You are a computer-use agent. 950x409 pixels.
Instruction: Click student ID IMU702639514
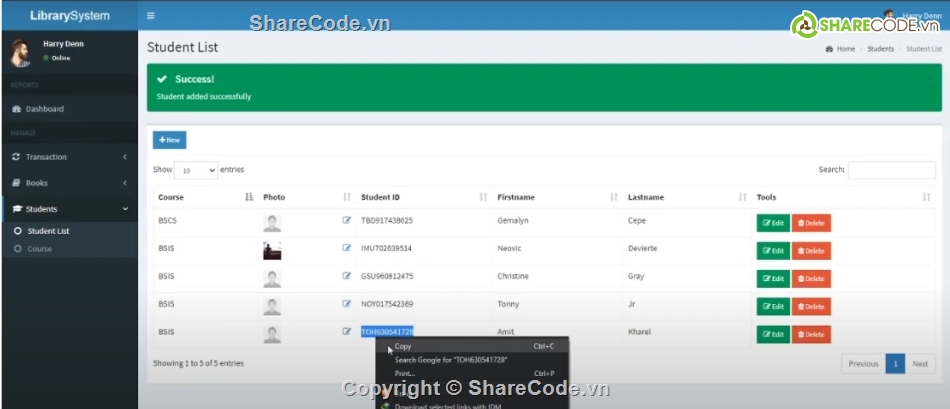pyautogui.click(x=386, y=248)
